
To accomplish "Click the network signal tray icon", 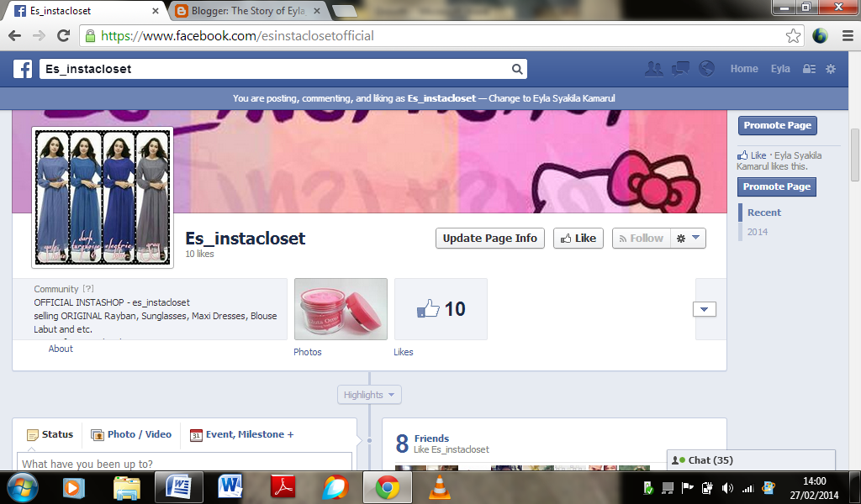I will 747,487.
